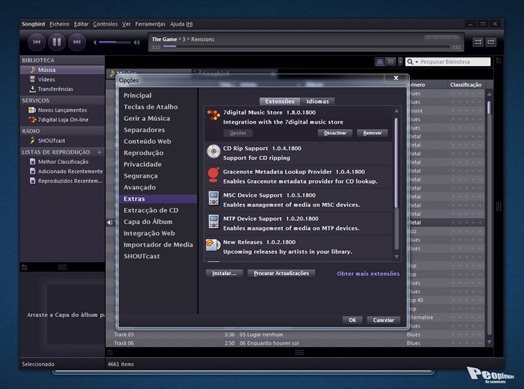Select New Releases extension icon
The height and width of the screenshot is (389, 524).
tap(213, 245)
